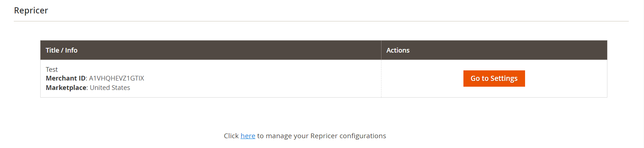The height and width of the screenshot is (148, 644).
Task: Open the "here" link for Repricer configurations
Action: pyautogui.click(x=248, y=136)
